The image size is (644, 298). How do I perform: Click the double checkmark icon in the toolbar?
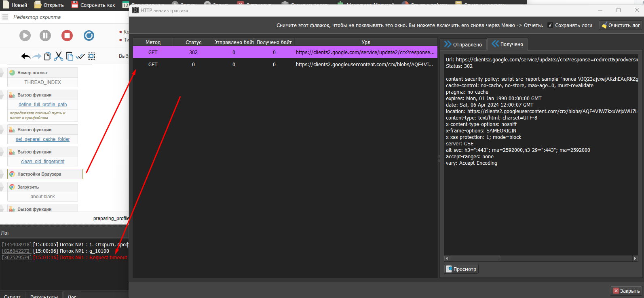(80, 56)
